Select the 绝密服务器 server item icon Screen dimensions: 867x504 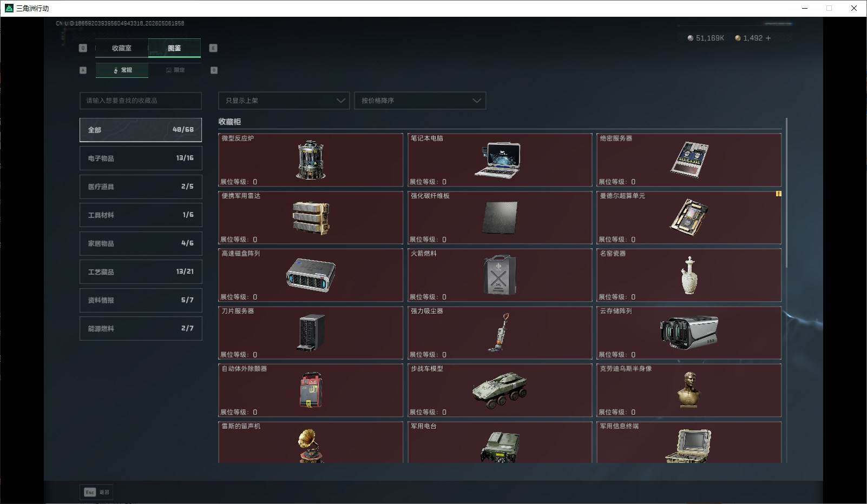689,160
